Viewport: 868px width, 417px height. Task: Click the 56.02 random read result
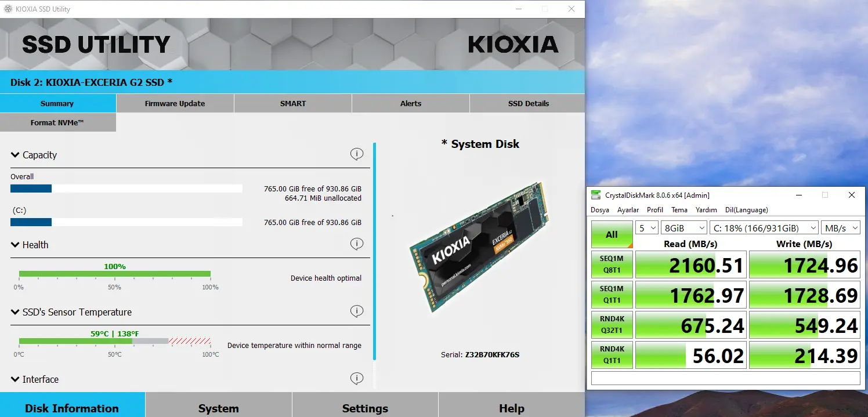tap(691, 356)
